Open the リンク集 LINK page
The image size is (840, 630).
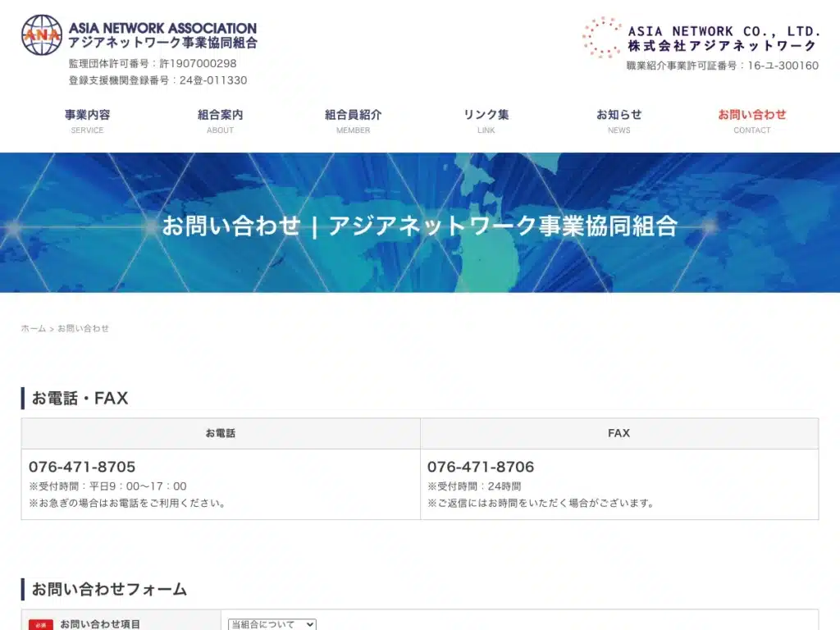[486, 121]
